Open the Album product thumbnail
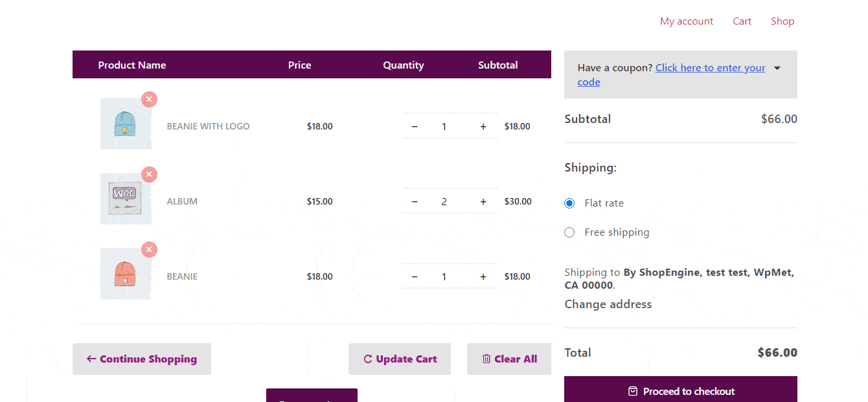 click(126, 199)
